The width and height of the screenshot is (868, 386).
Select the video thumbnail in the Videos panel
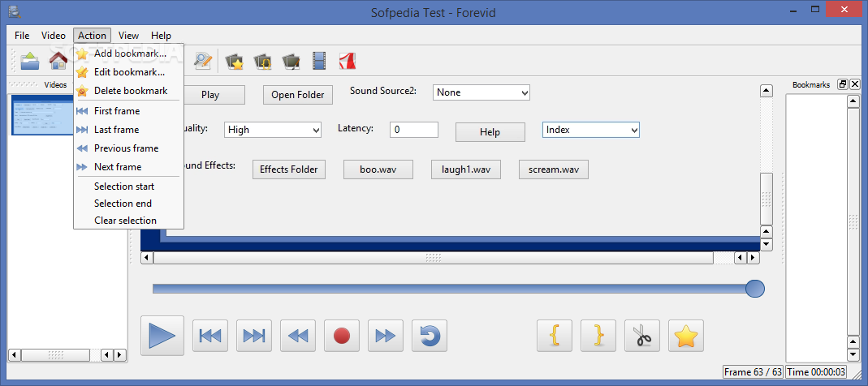pyautogui.click(x=42, y=116)
